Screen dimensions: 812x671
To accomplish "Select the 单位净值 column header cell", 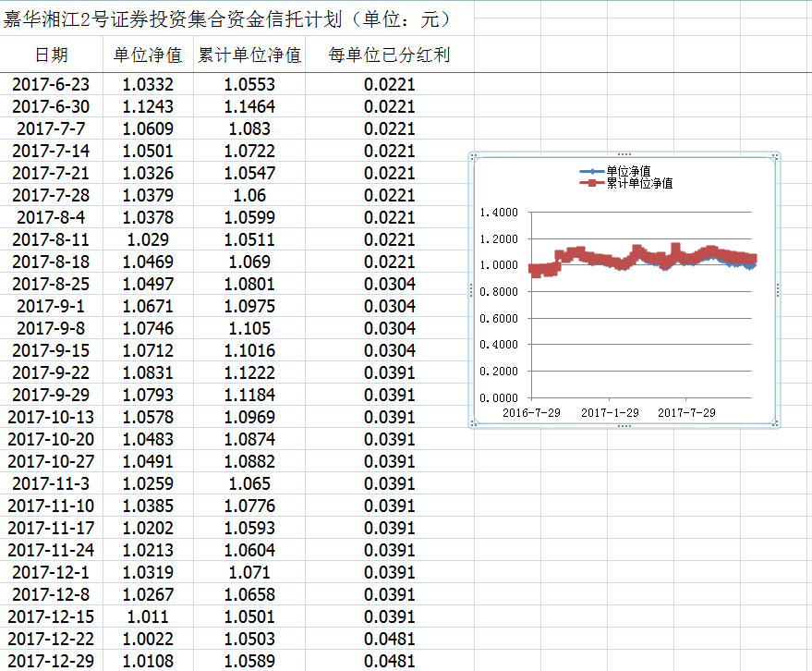I will (148, 55).
